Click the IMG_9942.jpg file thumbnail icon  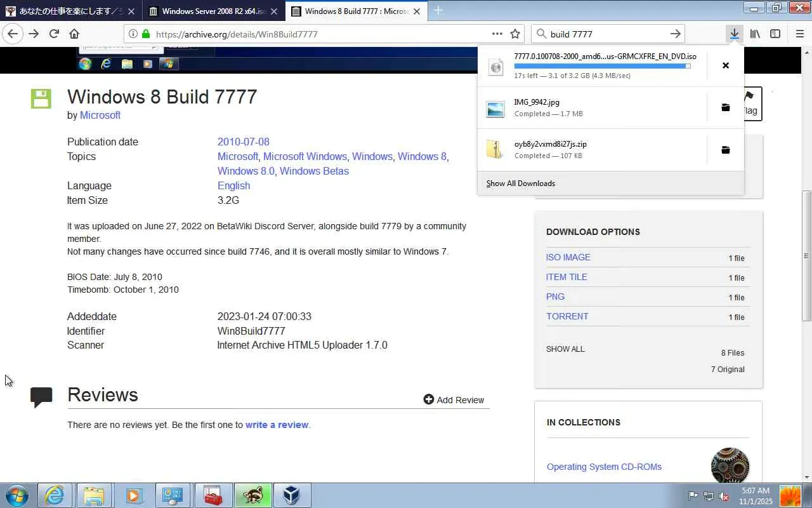(495, 109)
